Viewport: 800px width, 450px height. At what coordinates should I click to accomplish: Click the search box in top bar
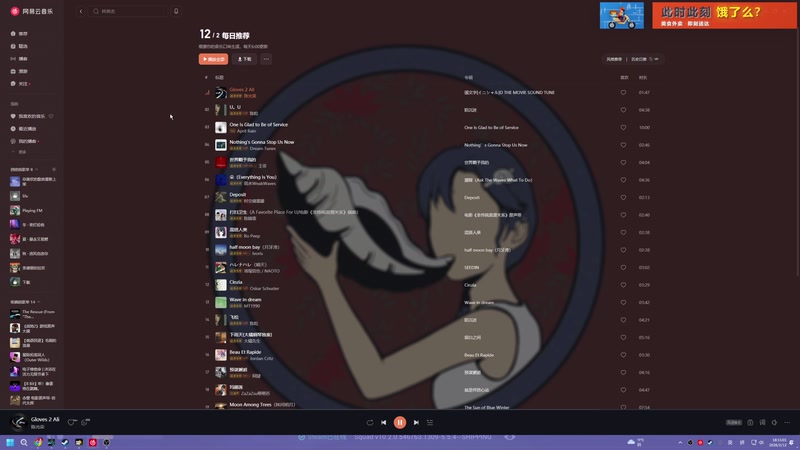129,11
